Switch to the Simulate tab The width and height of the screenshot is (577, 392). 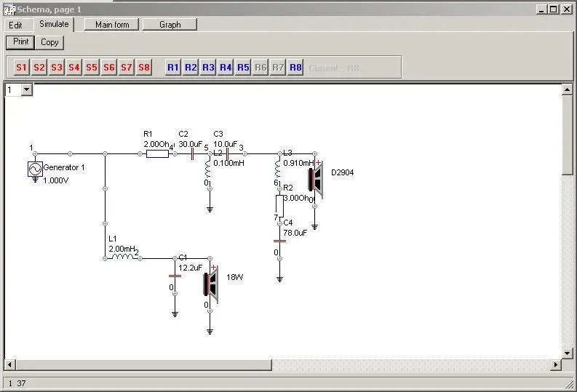tap(54, 24)
